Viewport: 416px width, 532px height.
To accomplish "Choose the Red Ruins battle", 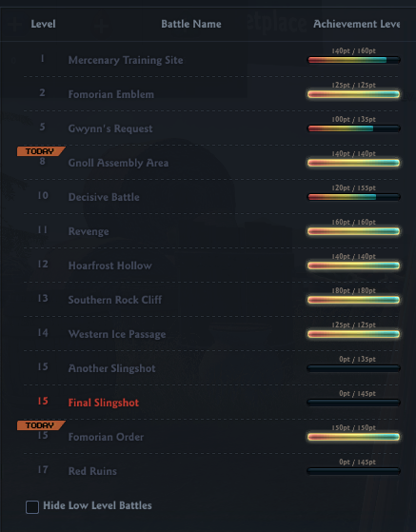I will (210, 471).
